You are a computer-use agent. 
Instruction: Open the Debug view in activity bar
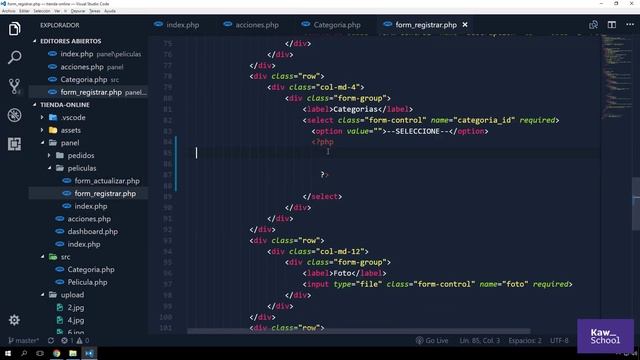[x=14, y=115]
